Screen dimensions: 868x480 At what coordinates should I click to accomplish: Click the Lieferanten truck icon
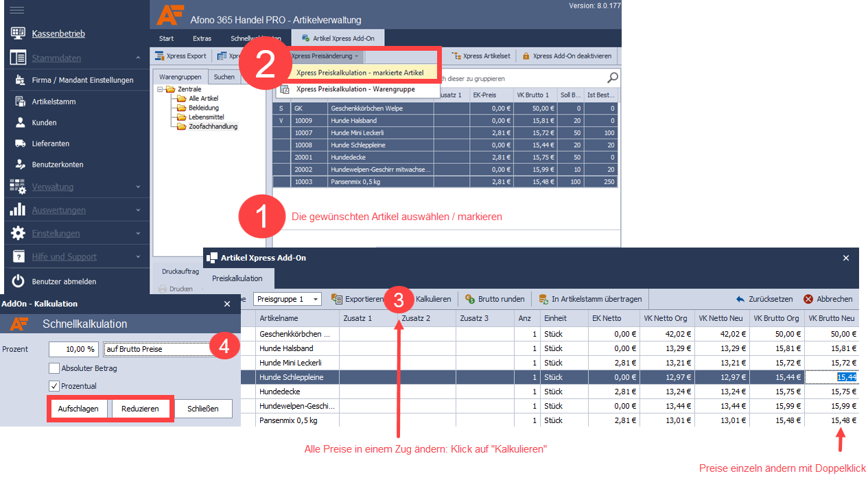pos(20,143)
